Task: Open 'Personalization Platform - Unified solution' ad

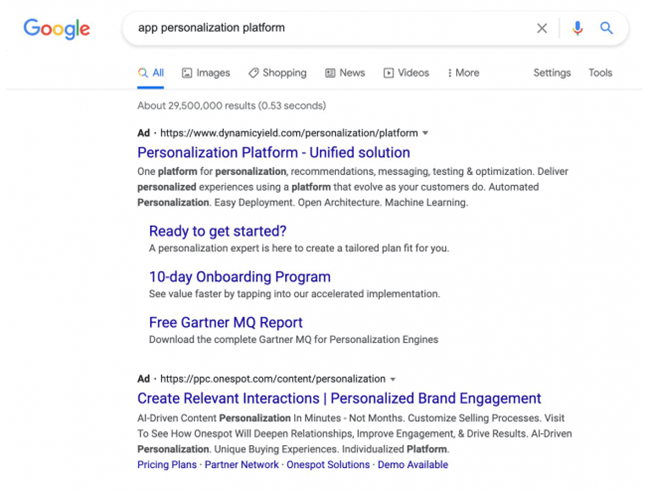Action: [x=273, y=153]
